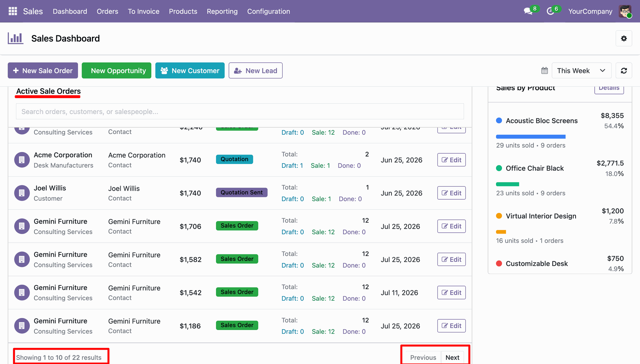Click the New Sale Order button
The width and height of the screenshot is (640, 364).
[43, 71]
